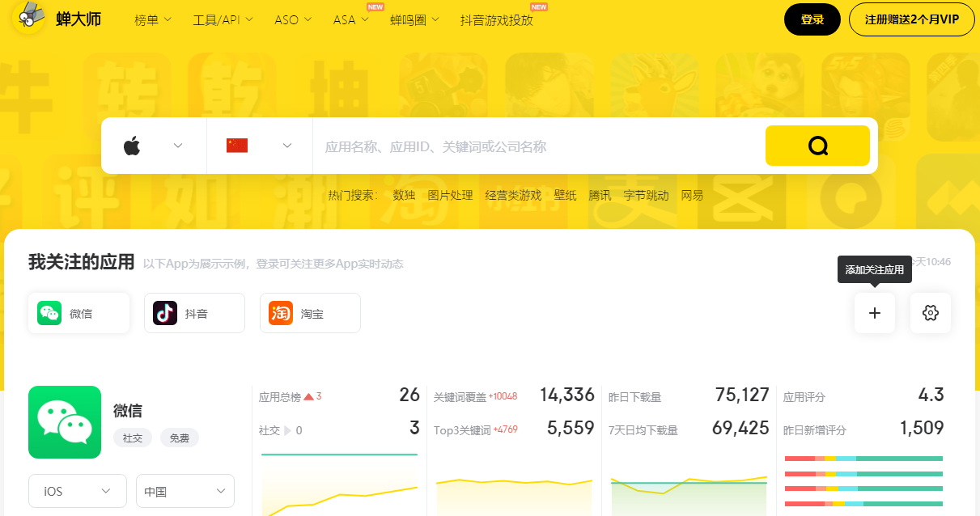Open the gear settings icon
980x516 pixels.
tap(931, 313)
